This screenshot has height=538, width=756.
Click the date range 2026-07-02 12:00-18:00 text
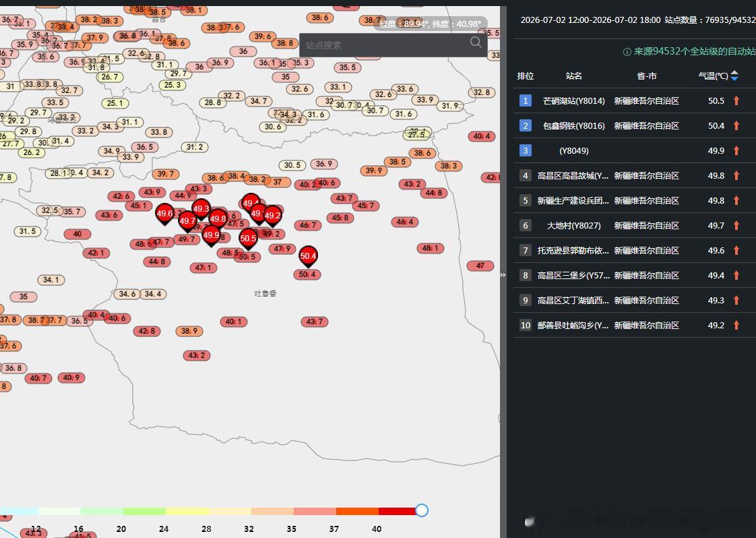point(591,20)
